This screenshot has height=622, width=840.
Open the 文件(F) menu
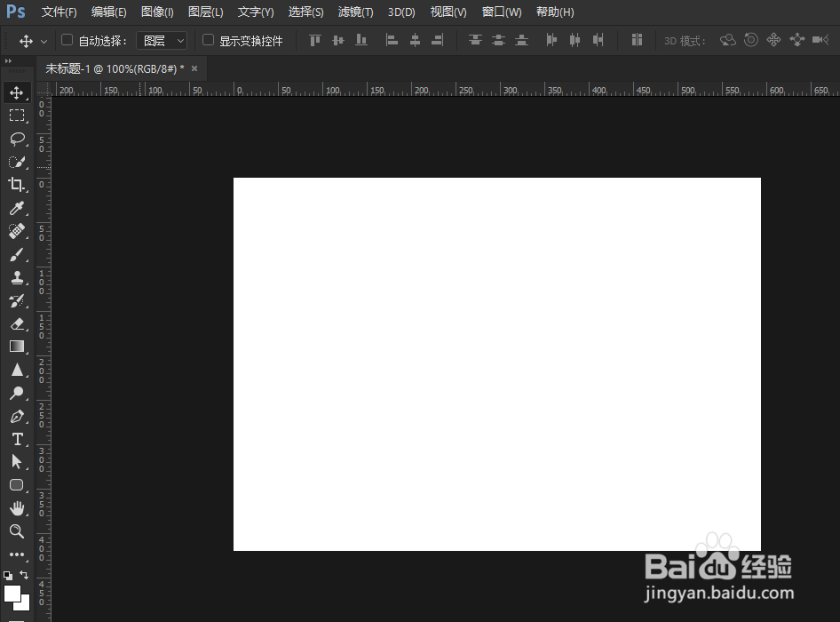[x=59, y=12]
